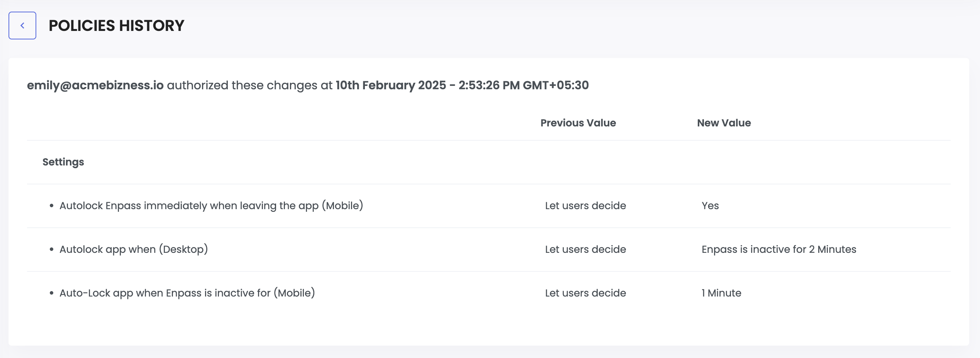
Task: Click the 'authorized these changes at' text
Action: [x=249, y=85]
